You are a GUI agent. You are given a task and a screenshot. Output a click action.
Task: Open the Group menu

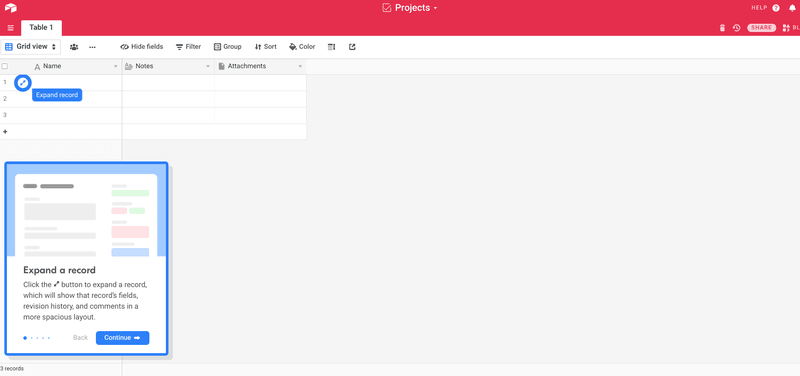point(228,47)
